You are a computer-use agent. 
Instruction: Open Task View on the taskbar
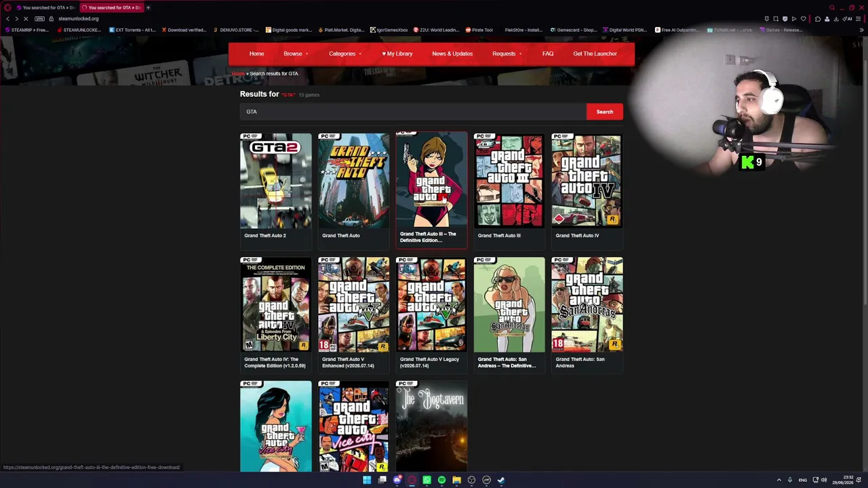tap(382, 480)
